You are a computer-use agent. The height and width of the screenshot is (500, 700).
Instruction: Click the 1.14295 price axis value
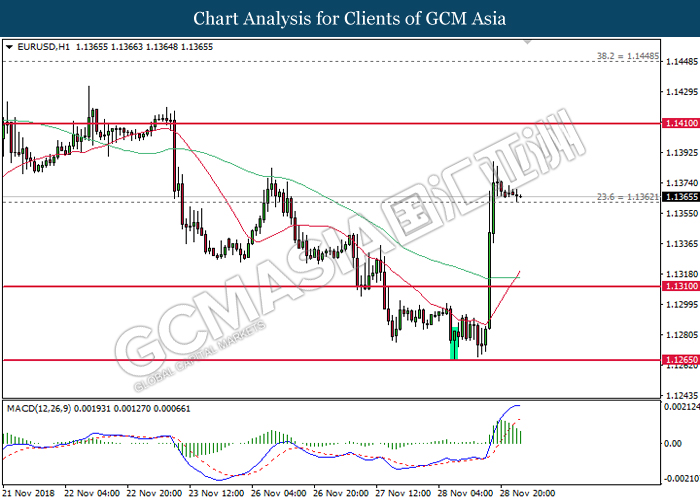click(x=682, y=92)
